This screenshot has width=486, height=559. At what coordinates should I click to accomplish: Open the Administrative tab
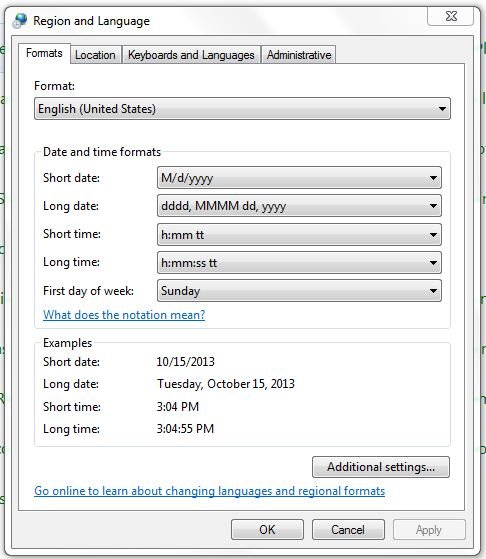pos(299,55)
